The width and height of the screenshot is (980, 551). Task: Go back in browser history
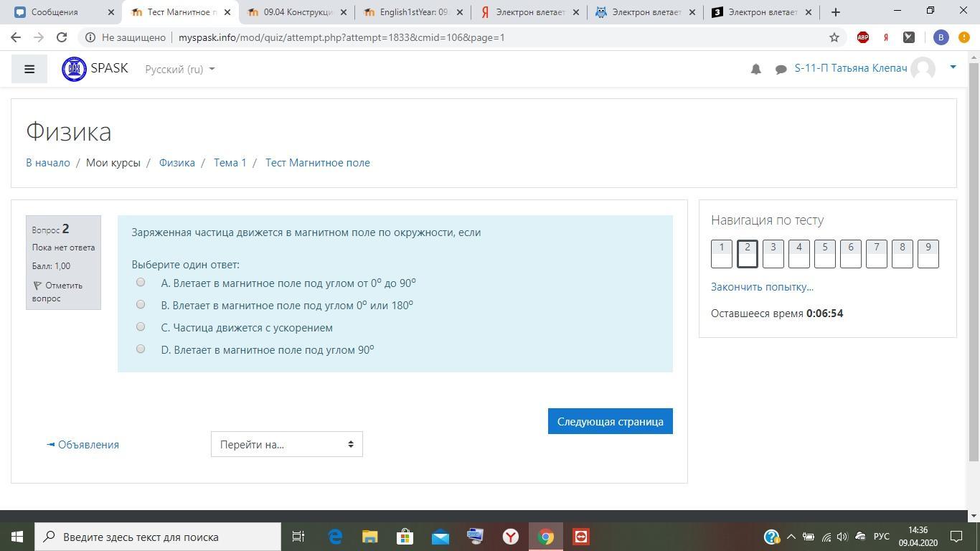tap(16, 37)
